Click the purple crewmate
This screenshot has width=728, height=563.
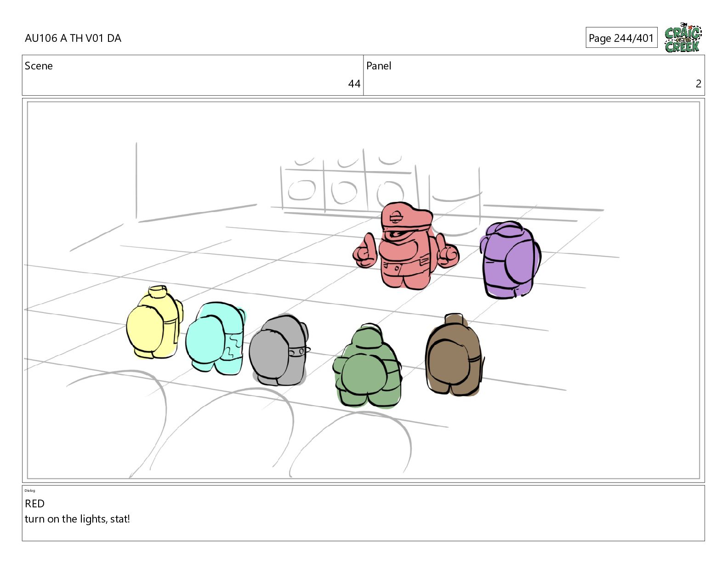click(510, 260)
